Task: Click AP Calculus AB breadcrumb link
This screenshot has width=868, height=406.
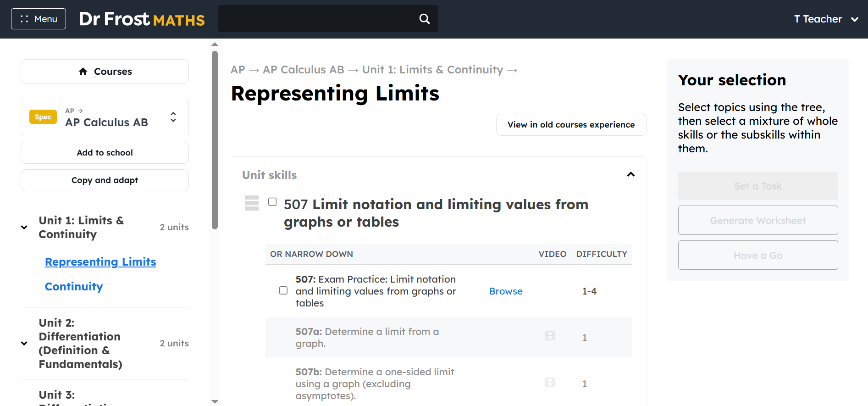Action: (x=303, y=70)
